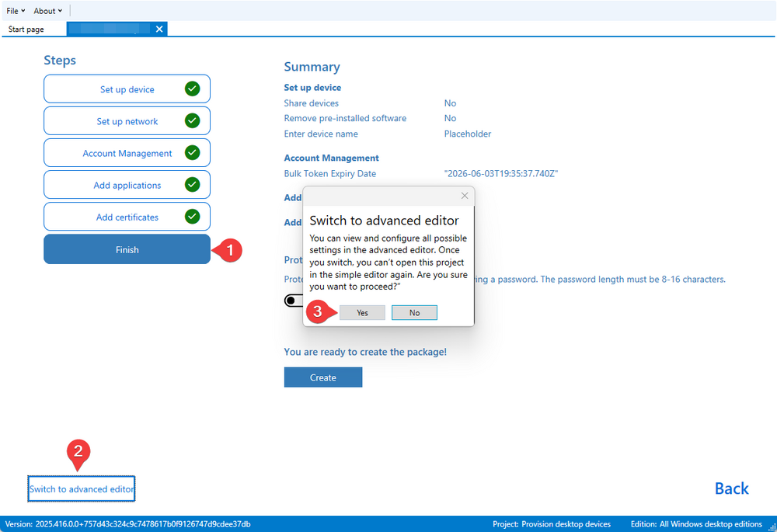
Task: Click the Switch to advanced editor link
Action: pos(82,489)
